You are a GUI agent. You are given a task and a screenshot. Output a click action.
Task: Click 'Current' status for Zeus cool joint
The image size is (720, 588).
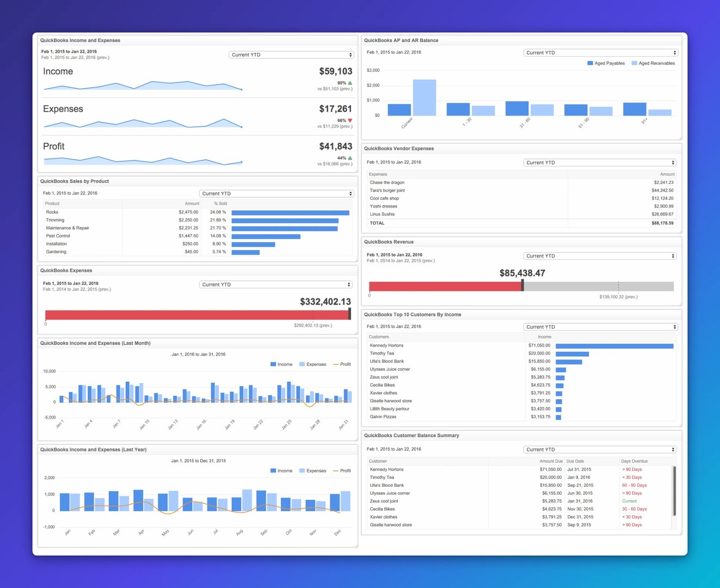(629, 501)
